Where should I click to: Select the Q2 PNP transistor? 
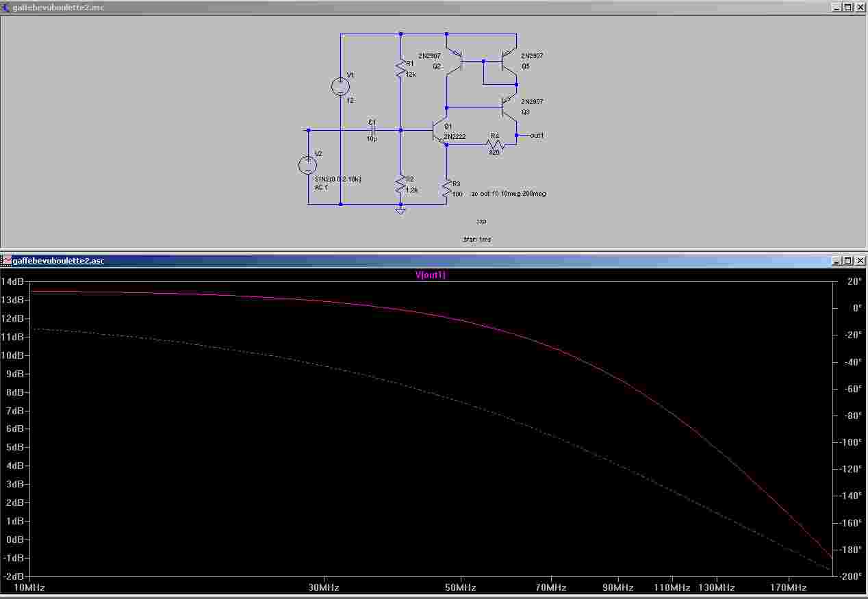pyautogui.click(x=455, y=61)
